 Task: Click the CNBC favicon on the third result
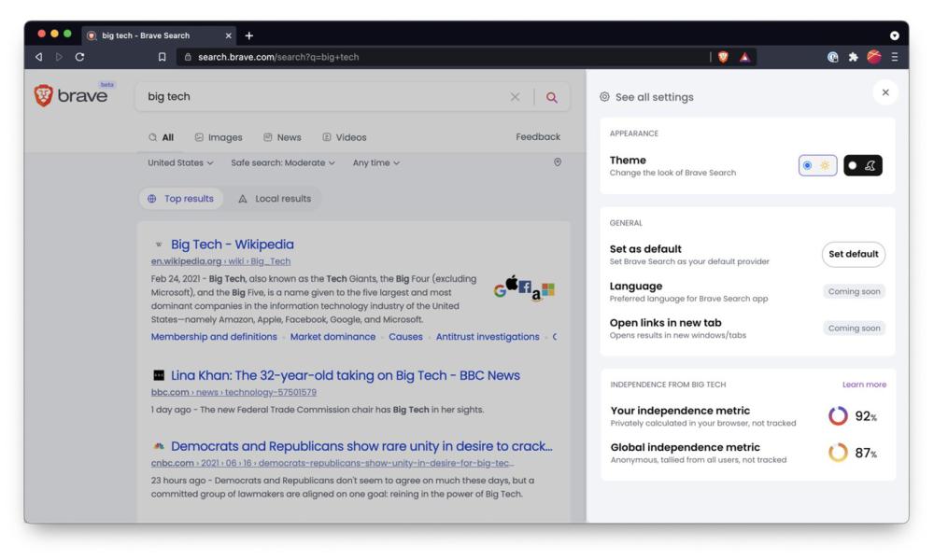[159, 446]
